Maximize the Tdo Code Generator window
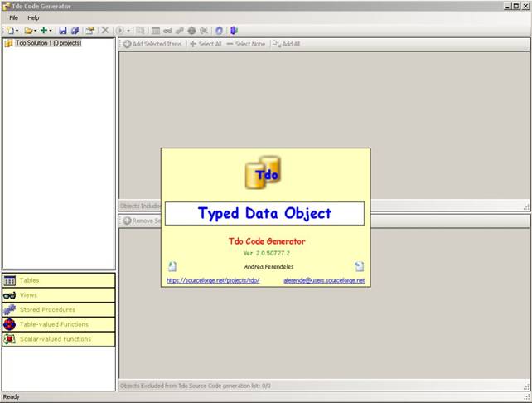The height and width of the screenshot is (403, 532). 516,6
